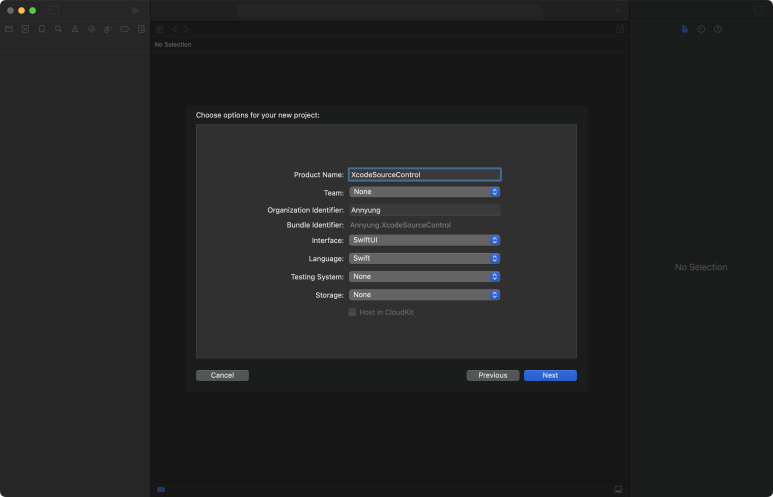Open the Debug navigator spray icon

(x=108, y=29)
